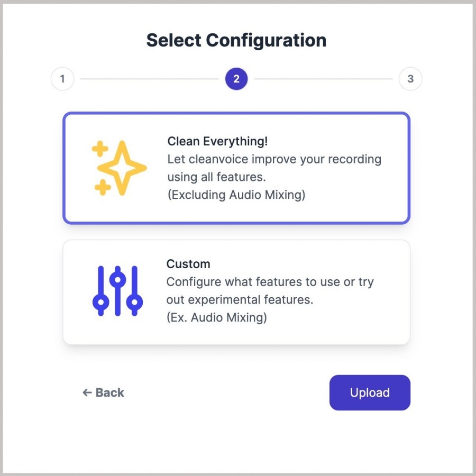476x476 pixels.
Task: Click the yellow sparkle star icon
Action: pos(122,168)
